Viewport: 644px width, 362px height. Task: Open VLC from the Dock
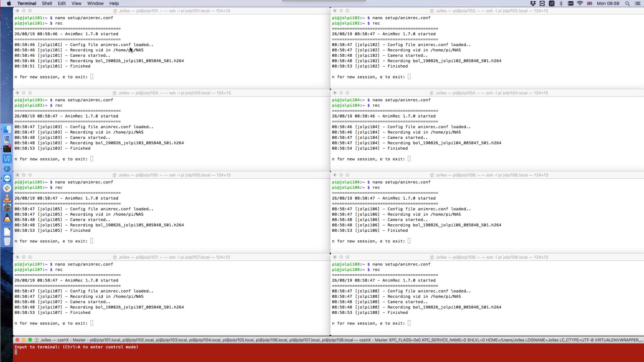[7, 198]
